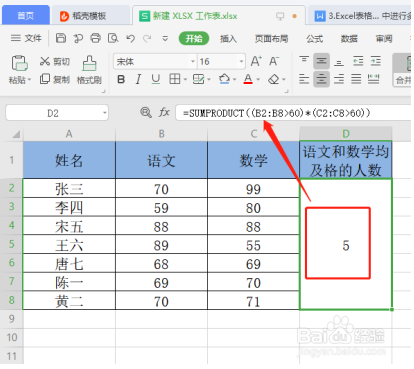Switch to the 开始 ribbon tab

(x=194, y=39)
